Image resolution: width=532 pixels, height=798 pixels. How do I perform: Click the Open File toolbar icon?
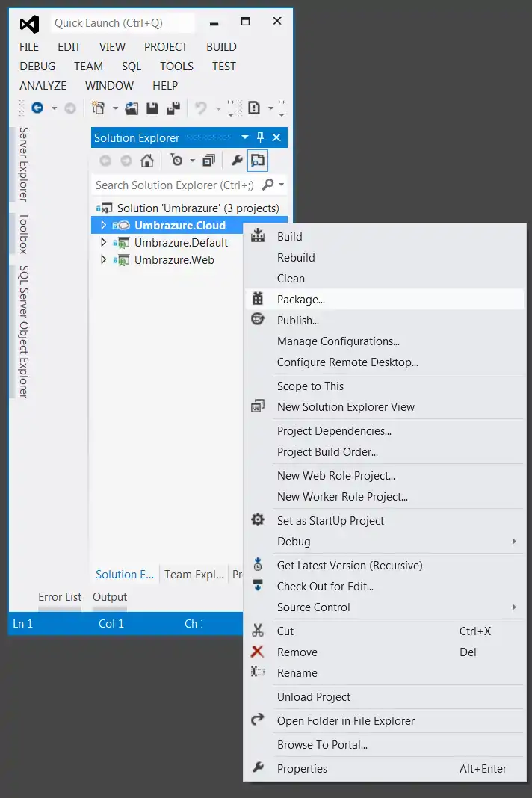(132, 108)
